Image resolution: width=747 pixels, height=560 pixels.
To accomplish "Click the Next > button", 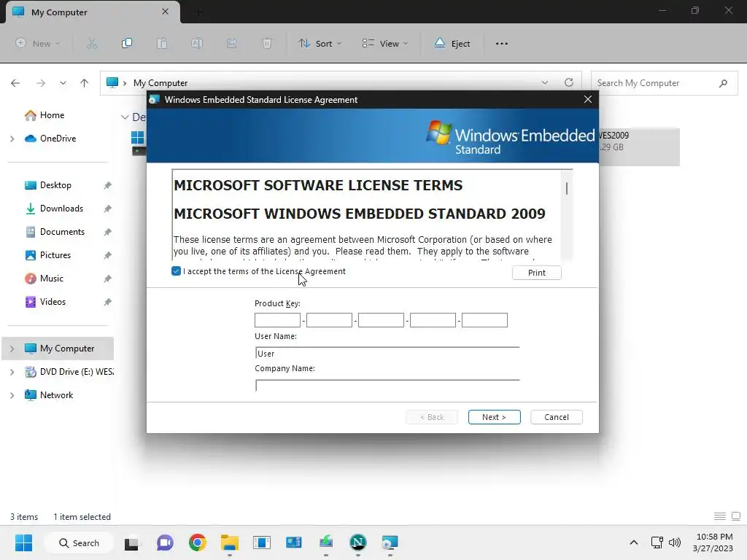I will 494,416.
